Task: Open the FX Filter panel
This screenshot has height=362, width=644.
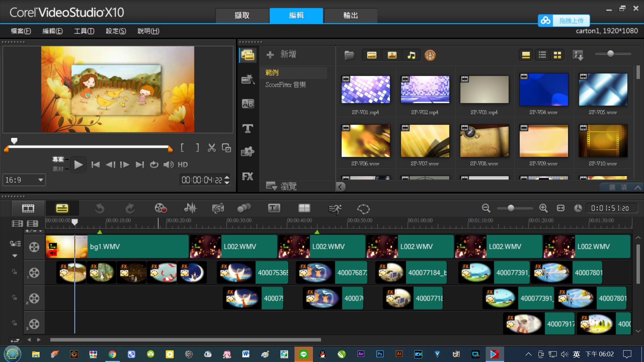Action: (248, 177)
